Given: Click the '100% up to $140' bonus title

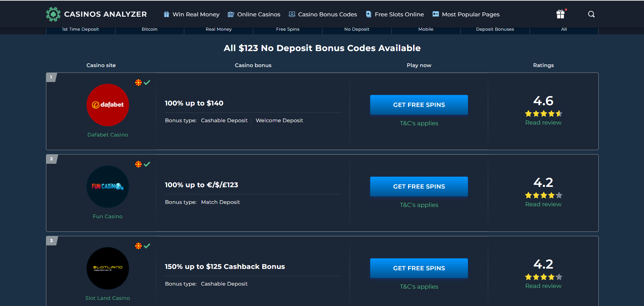Looking at the screenshot, I should (x=194, y=103).
